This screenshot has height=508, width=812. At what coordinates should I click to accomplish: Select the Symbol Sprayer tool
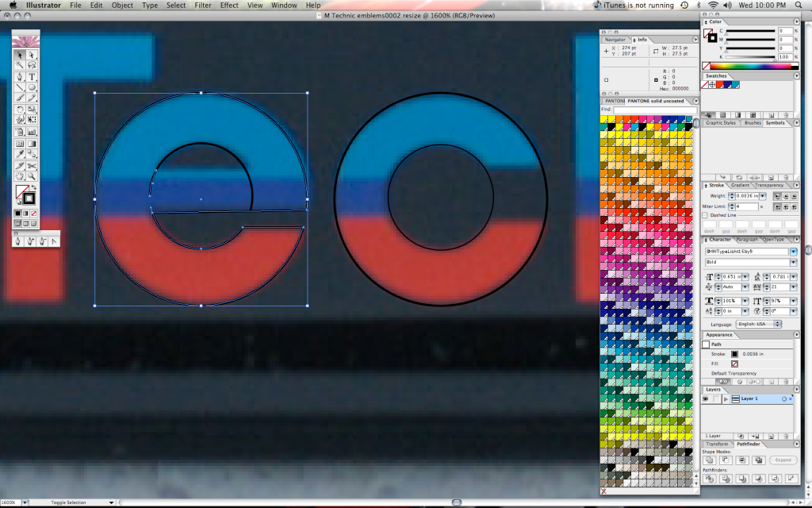20,132
